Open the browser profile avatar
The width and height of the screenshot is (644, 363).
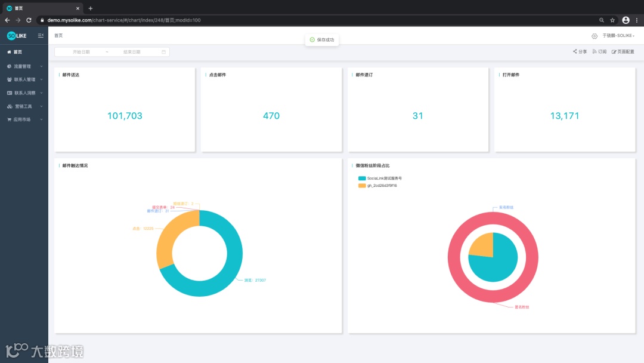click(x=626, y=20)
